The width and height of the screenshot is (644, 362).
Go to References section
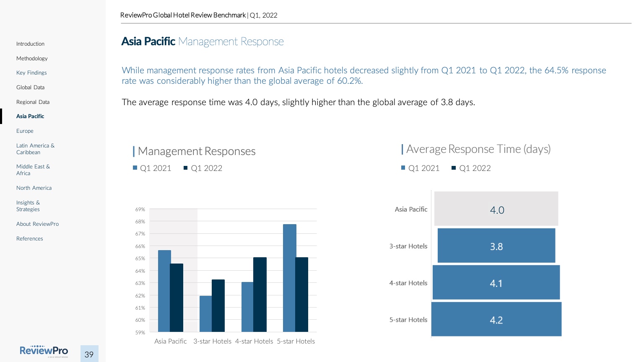coord(30,239)
